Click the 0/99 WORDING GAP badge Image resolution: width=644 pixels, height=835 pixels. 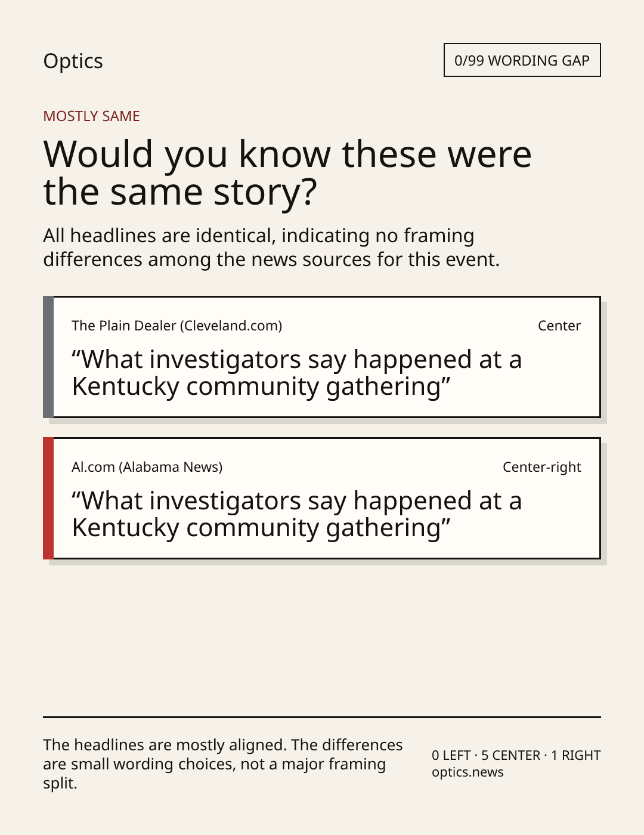(522, 60)
